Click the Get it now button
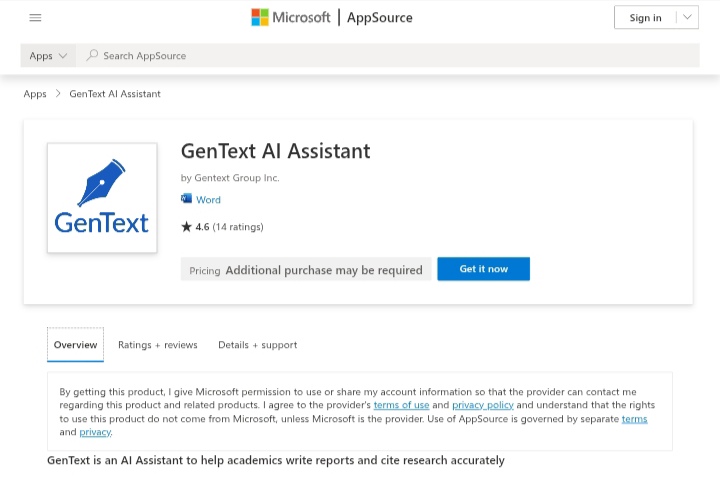 [484, 269]
